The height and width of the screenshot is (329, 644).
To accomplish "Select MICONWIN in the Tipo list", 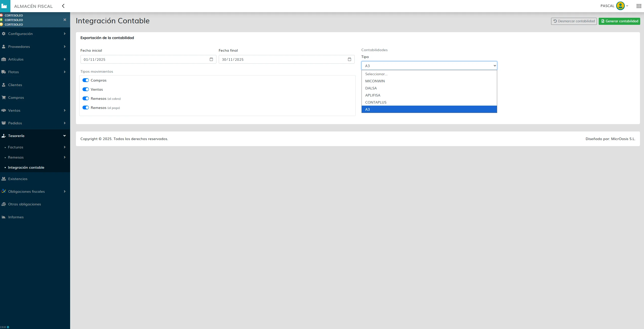I will (429, 81).
